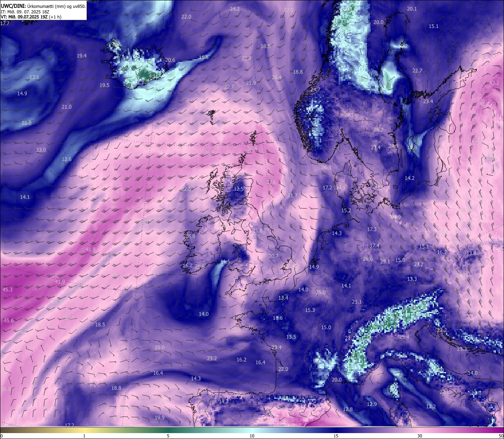
Task: Click the 19.9 value near the bottom
Action: coord(159,418)
